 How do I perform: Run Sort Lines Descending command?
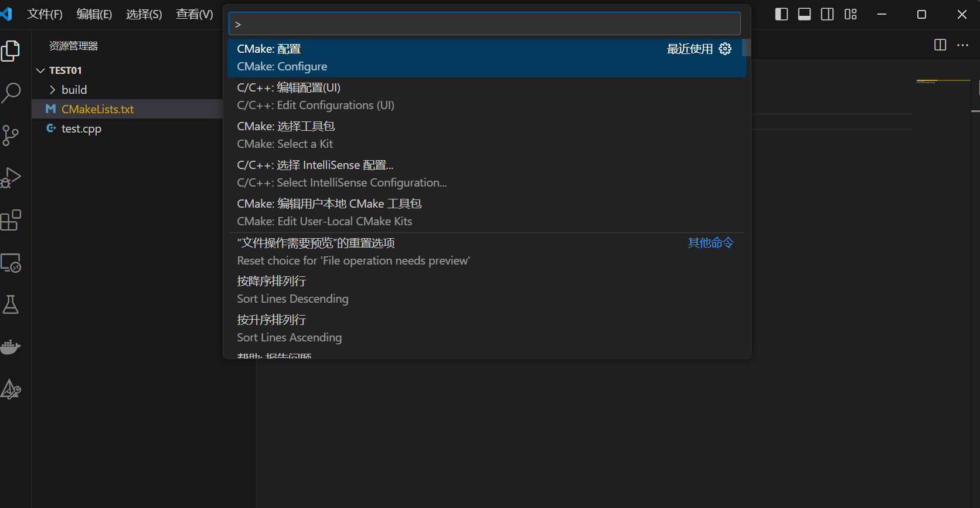tap(486, 290)
